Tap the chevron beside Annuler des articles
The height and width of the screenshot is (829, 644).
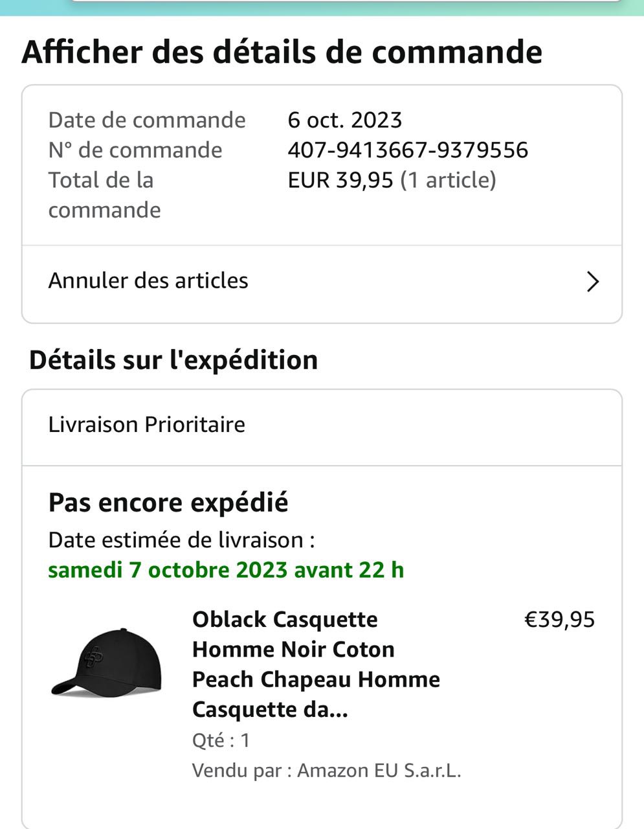point(592,282)
